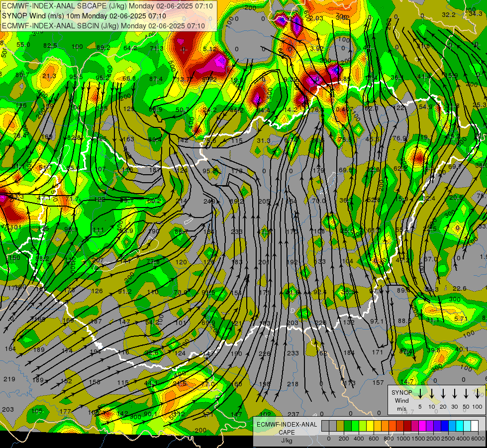
Task: Click the map value 240
Action: tap(209, 202)
